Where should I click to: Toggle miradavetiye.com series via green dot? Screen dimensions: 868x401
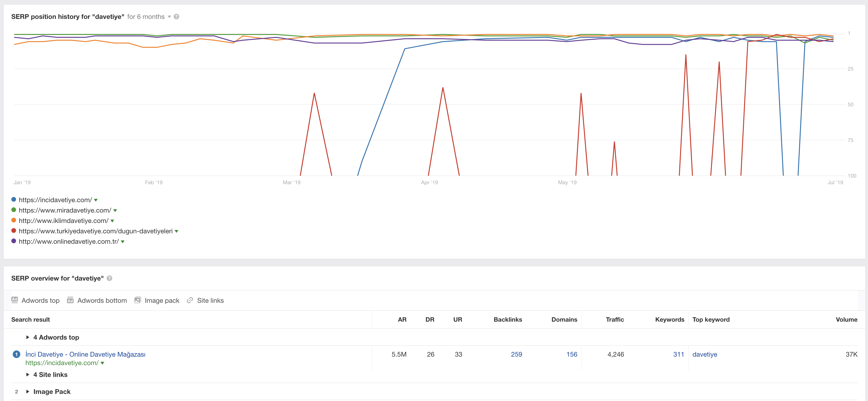pyautogui.click(x=14, y=210)
